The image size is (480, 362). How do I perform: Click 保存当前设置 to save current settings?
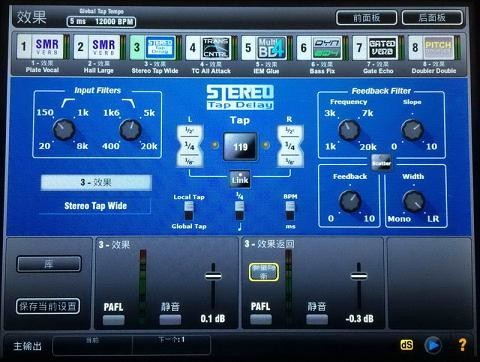pyautogui.click(x=48, y=306)
